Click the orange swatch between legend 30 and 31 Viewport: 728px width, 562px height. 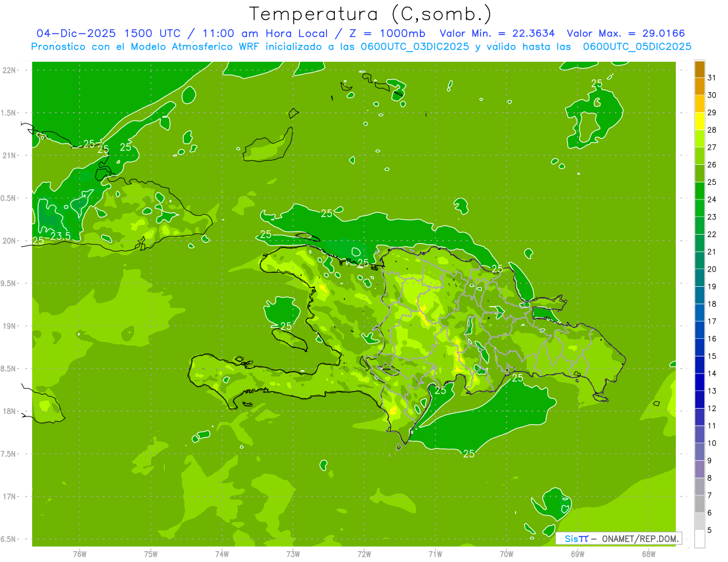[699, 87]
